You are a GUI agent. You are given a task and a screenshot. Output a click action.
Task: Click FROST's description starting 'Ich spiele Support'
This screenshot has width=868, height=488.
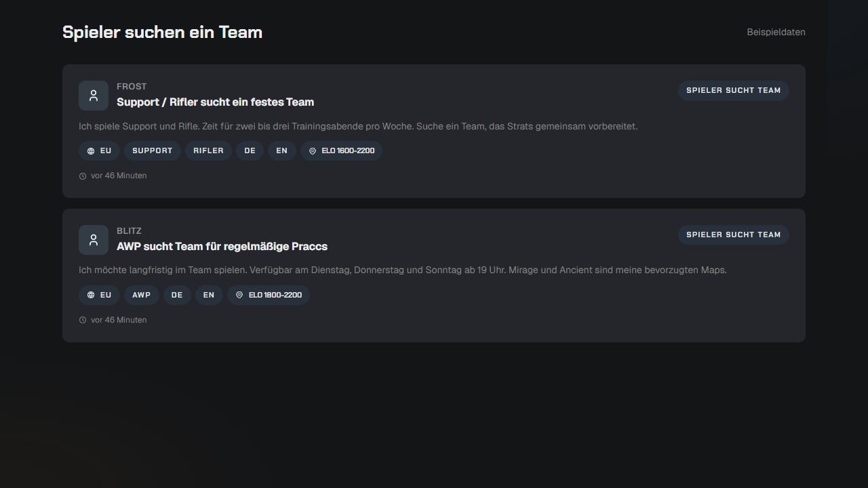(x=358, y=126)
